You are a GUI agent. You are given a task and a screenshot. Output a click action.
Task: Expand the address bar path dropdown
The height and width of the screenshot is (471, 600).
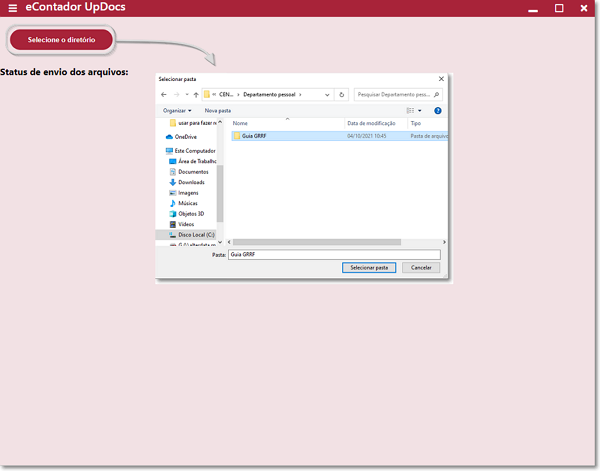tap(327, 95)
